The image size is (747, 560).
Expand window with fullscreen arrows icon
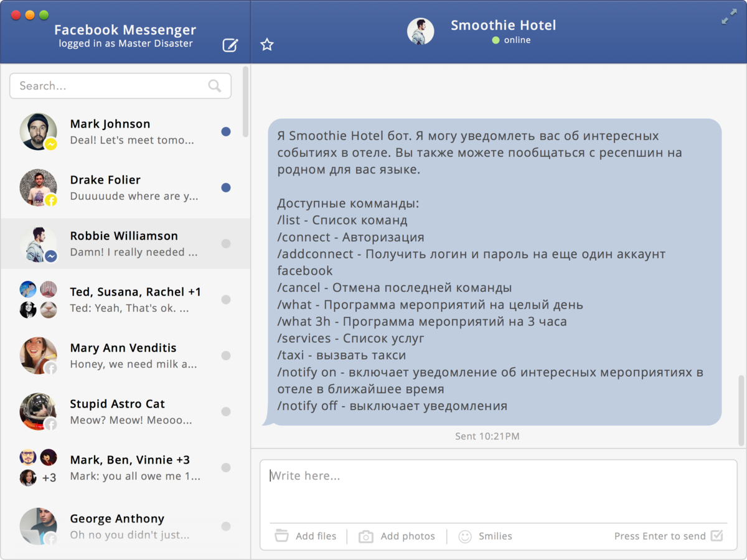[729, 17]
